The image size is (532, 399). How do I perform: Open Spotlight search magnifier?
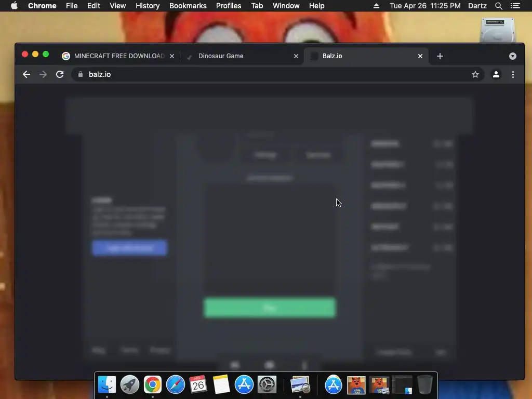pyautogui.click(x=498, y=6)
